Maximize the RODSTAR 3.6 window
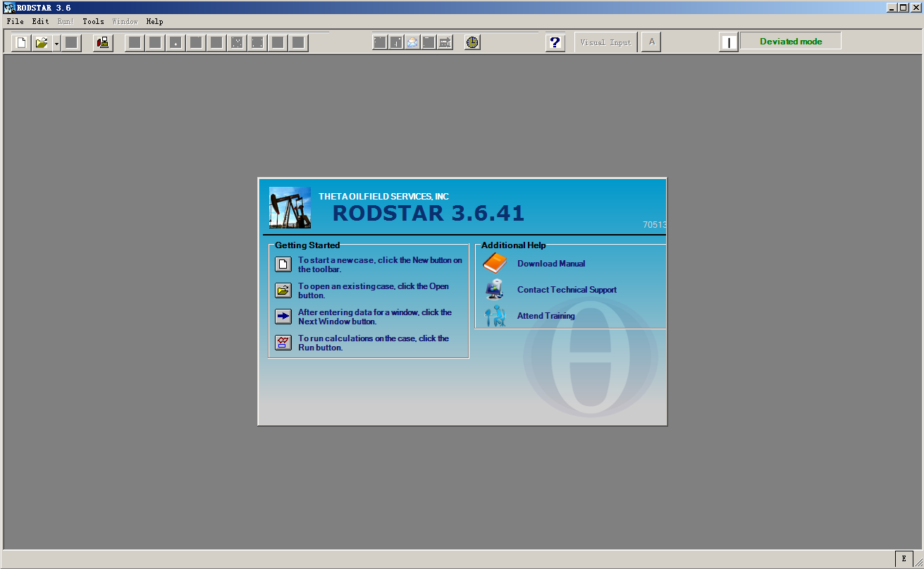Viewport: 924px width, 569px height. coord(903,7)
